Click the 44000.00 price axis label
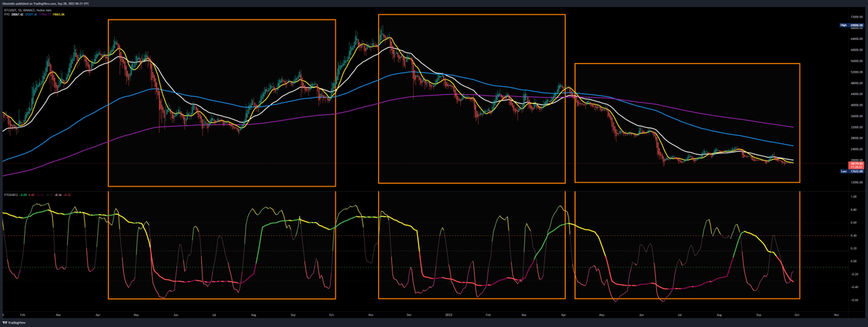 (856, 93)
